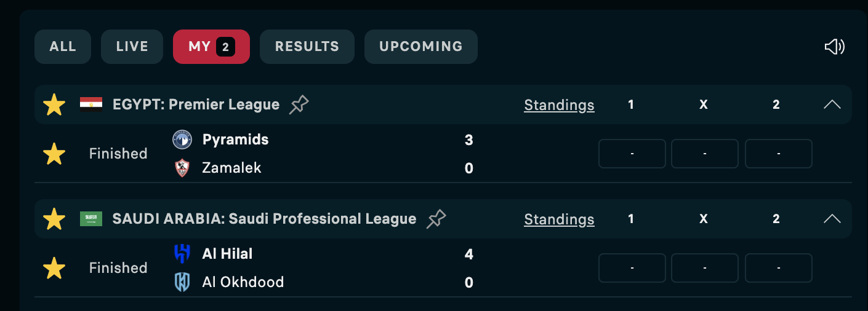Viewport: 868px width, 311px height.
Task: Toggle favorite star for Al Hilal match
Action: [x=54, y=268]
